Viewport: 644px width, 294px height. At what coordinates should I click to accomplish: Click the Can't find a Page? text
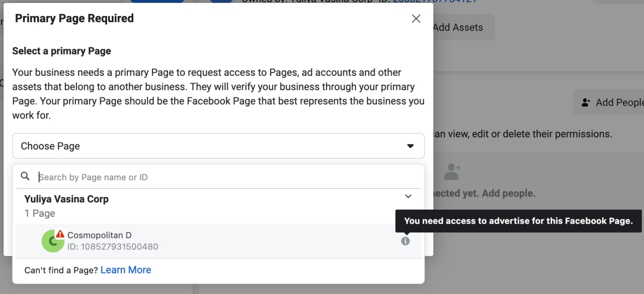[x=61, y=270]
